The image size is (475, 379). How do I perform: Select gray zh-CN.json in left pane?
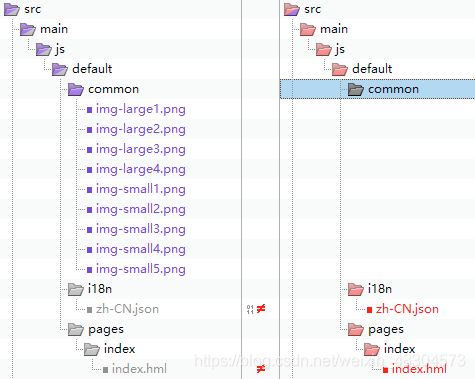(127, 309)
